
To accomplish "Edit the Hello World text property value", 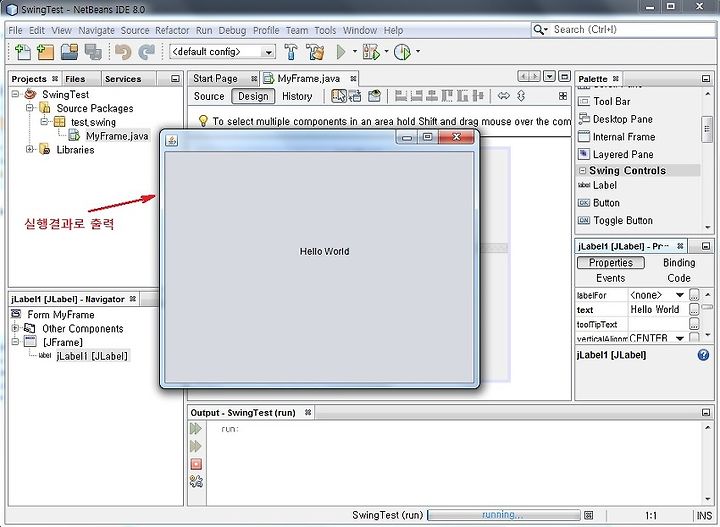I will (x=658, y=309).
